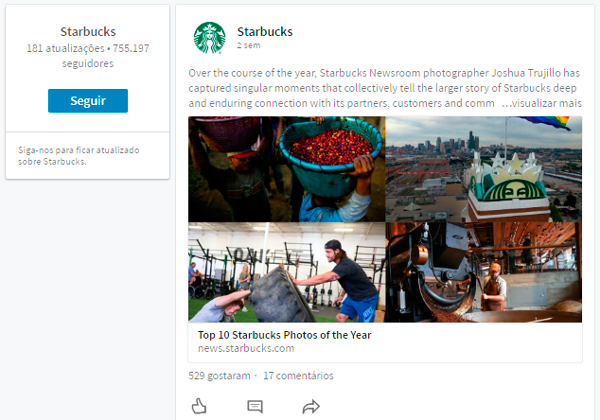Image resolution: width=600 pixels, height=420 pixels.
Task: Expand post text with visualizar mais
Action: (540, 103)
